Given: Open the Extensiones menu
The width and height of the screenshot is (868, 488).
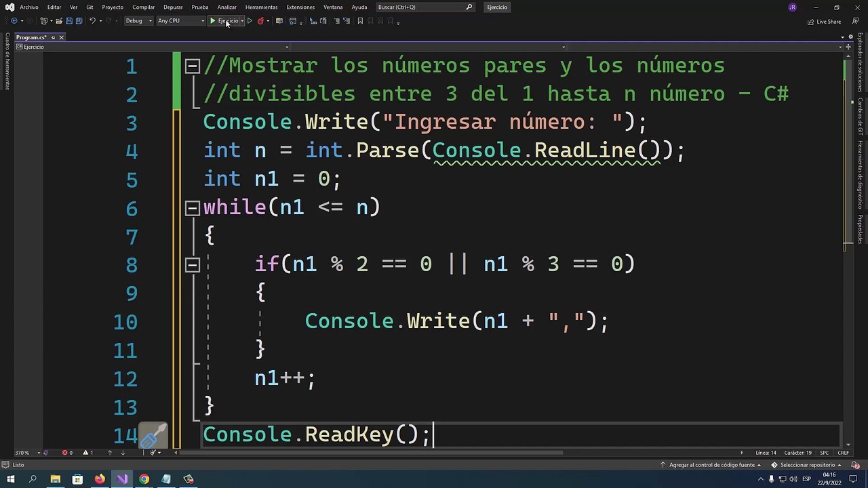Looking at the screenshot, I should [x=300, y=7].
